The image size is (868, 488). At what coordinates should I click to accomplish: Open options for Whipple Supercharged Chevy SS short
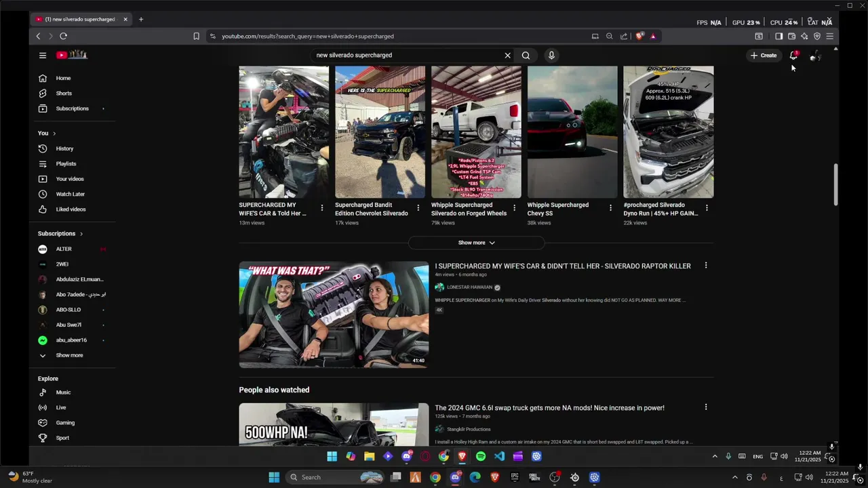click(610, 207)
